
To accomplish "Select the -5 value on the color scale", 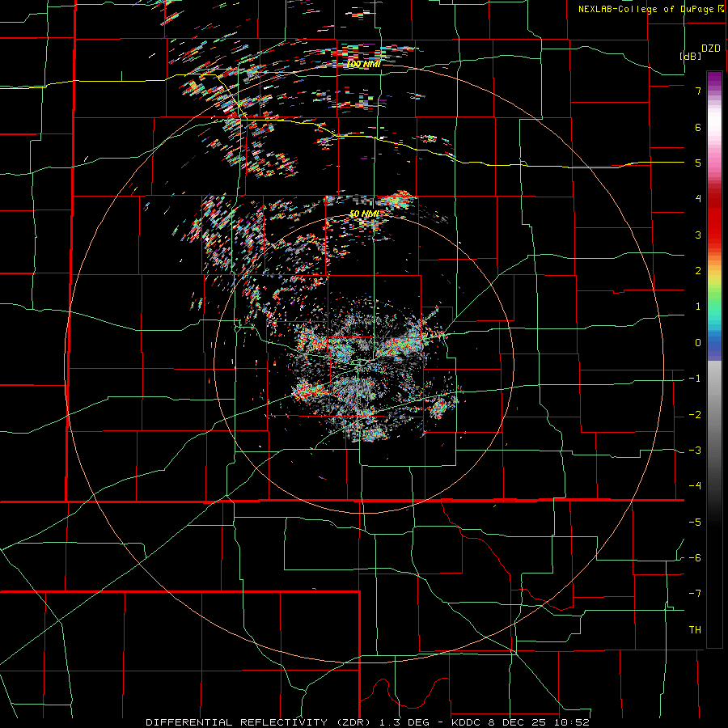I will pos(695,523).
